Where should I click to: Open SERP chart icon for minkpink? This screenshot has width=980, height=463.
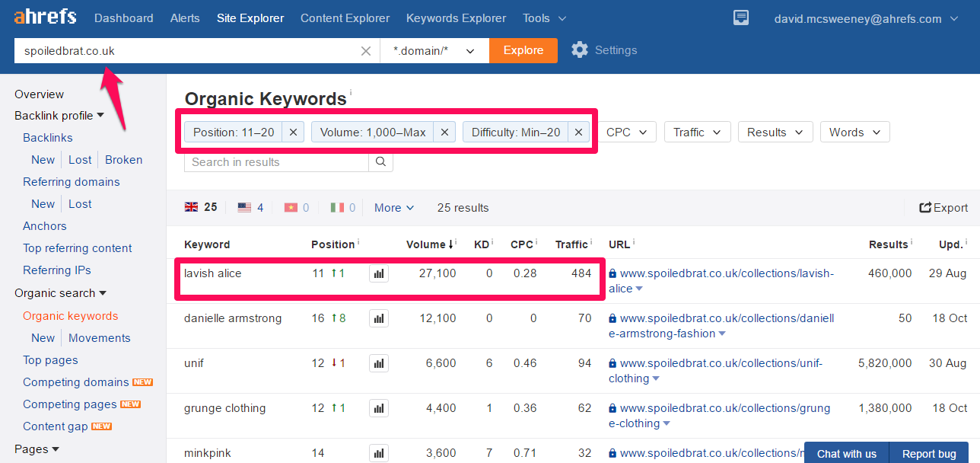pyautogui.click(x=379, y=454)
